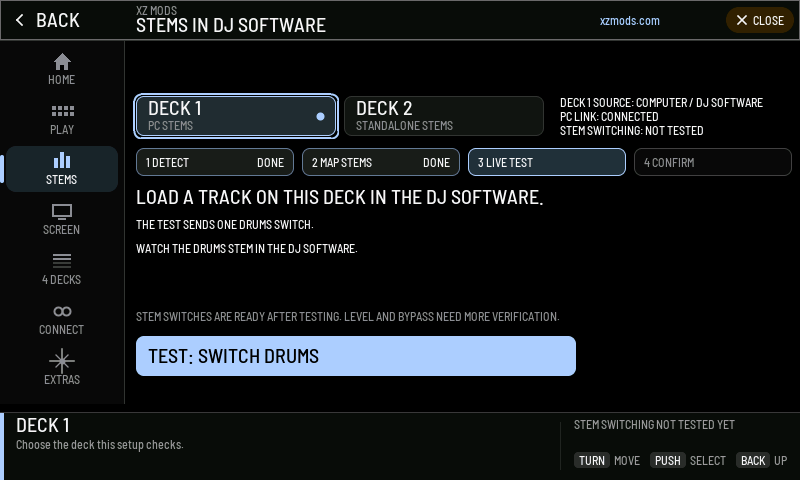Click 'Choose the deck this setup checks.' text
800x480 pixels.
click(x=99, y=445)
